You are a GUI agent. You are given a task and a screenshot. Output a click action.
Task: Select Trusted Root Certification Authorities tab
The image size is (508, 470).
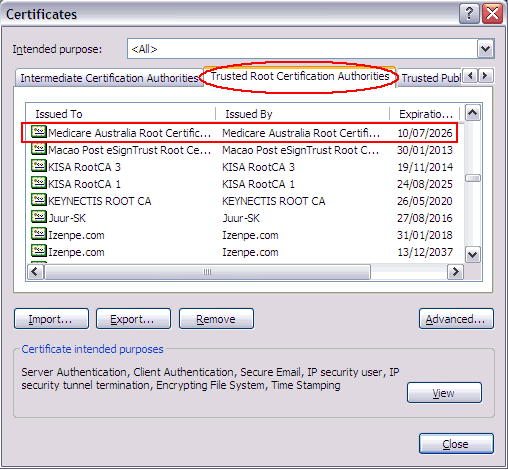tap(300, 76)
